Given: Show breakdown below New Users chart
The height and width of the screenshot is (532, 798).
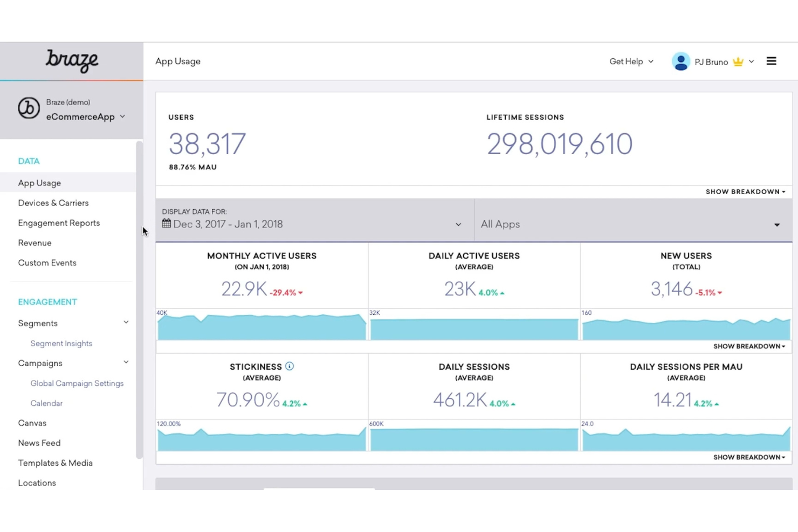Looking at the screenshot, I should [x=749, y=347].
